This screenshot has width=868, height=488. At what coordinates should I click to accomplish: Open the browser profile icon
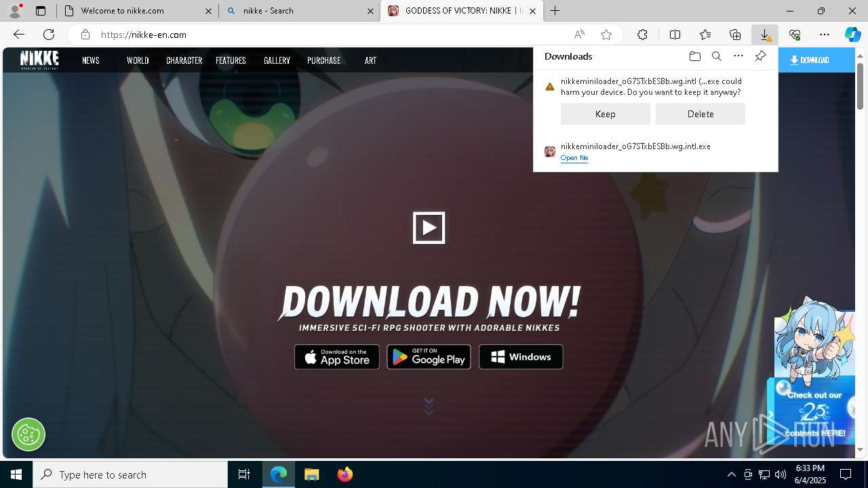pos(15,11)
